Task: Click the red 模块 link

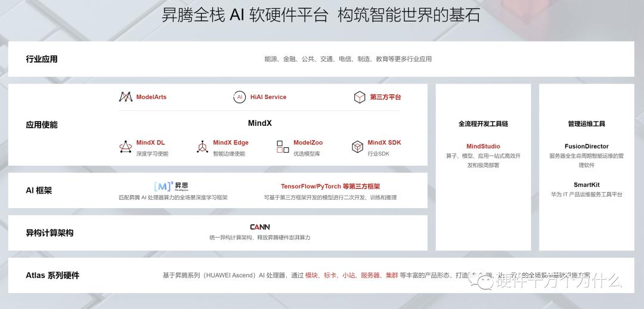Action: pos(311,276)
